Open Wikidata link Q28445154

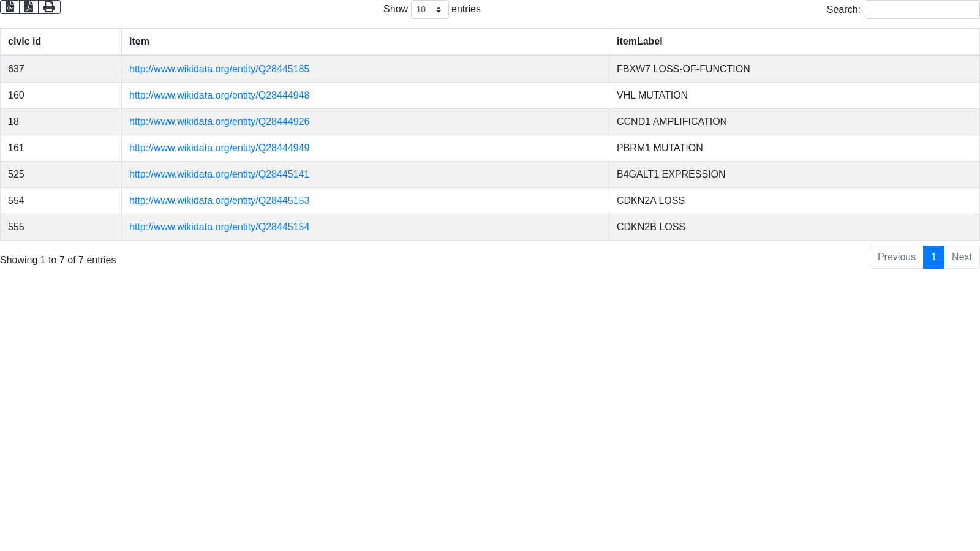[x=219, y=227]
